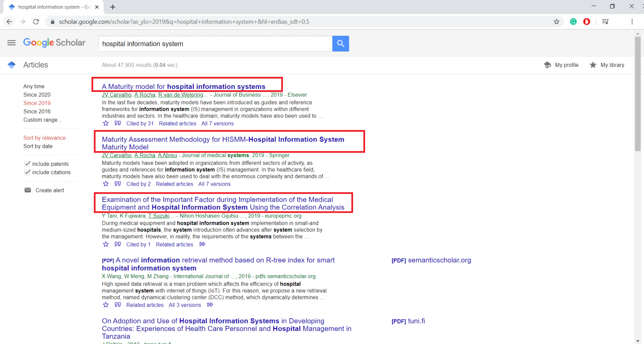Viewport: 644px width, 344px height.
Task: Reload the page with the refresh icon
Action: [x=36, y=22]
